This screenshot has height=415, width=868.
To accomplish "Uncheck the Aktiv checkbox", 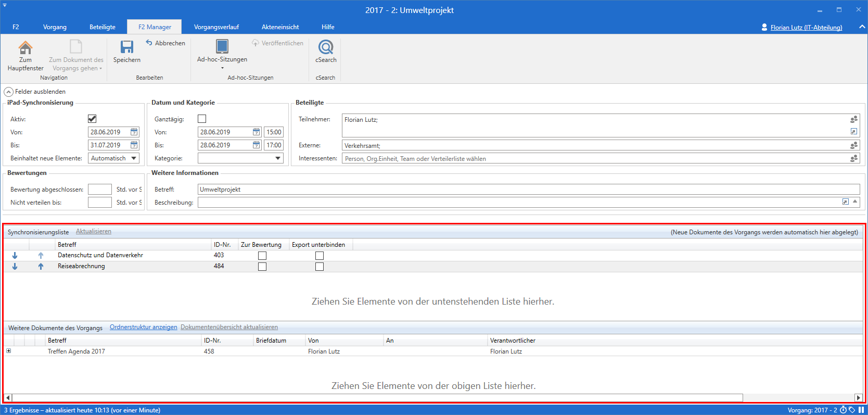I will tap(92, 119).
